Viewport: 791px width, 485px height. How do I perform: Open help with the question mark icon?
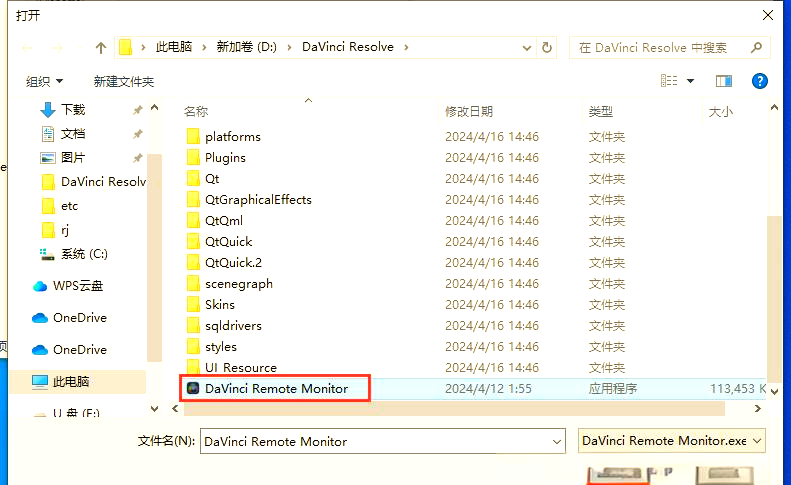click(759, 81)
